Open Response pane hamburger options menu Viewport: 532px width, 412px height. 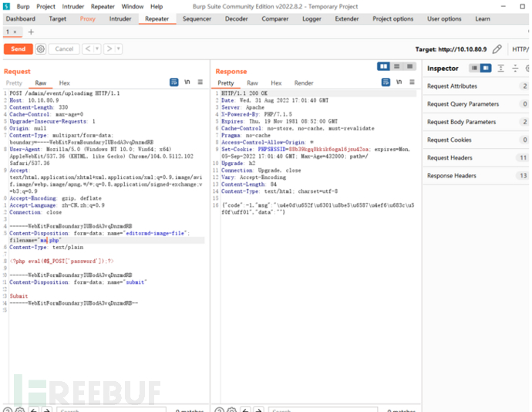coord(412,82)
